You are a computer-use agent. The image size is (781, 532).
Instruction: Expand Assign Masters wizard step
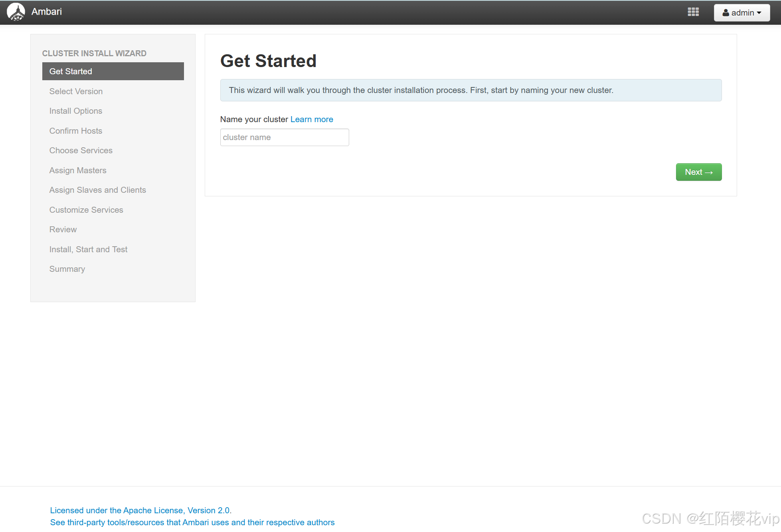click(78, 170)
